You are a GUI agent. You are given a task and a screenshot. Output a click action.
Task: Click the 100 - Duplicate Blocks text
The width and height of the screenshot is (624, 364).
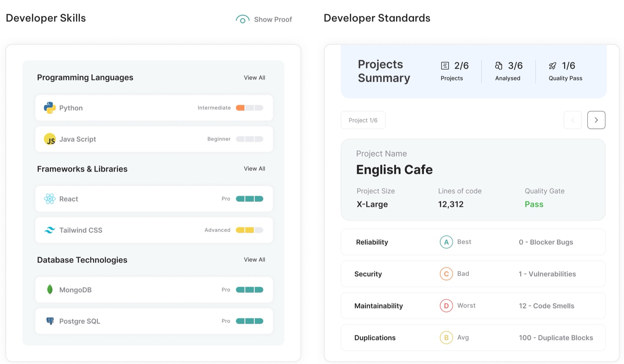556,338
